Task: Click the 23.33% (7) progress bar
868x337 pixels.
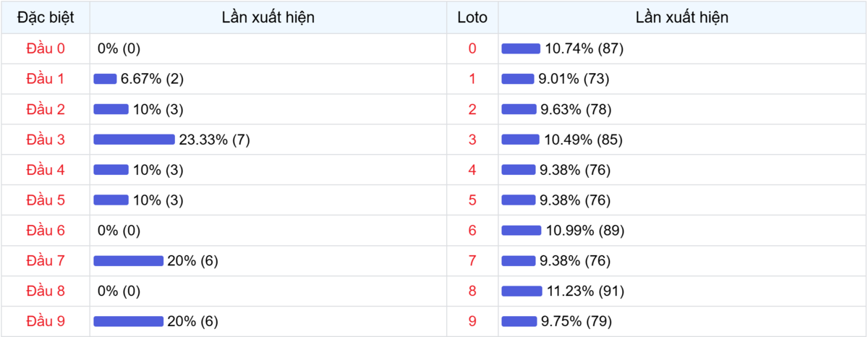Action: 134,140
